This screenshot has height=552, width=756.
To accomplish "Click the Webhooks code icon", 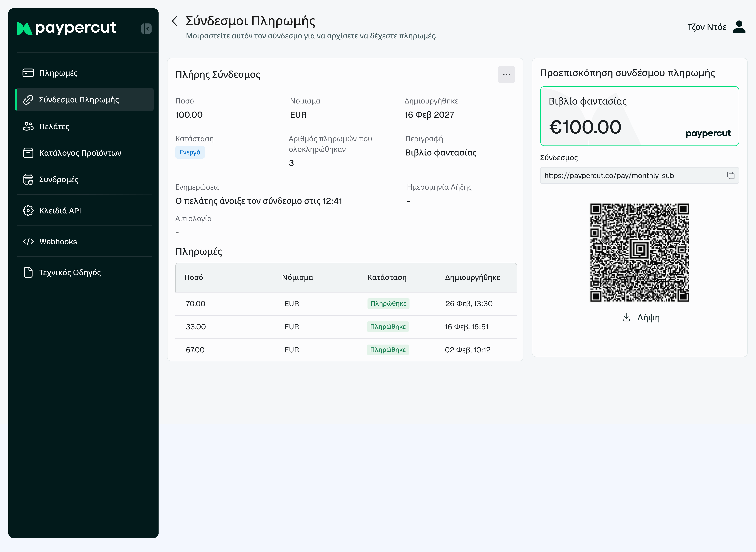I will [28, 242].
